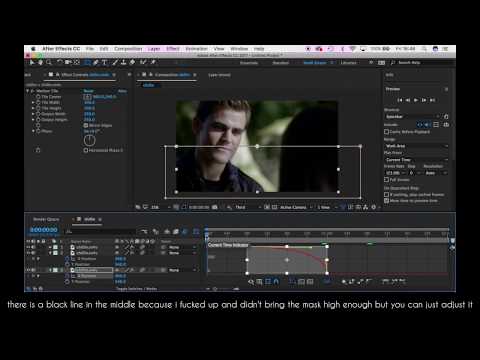
Task: Select the Rectangle mask tool
Action: (87, 62)
